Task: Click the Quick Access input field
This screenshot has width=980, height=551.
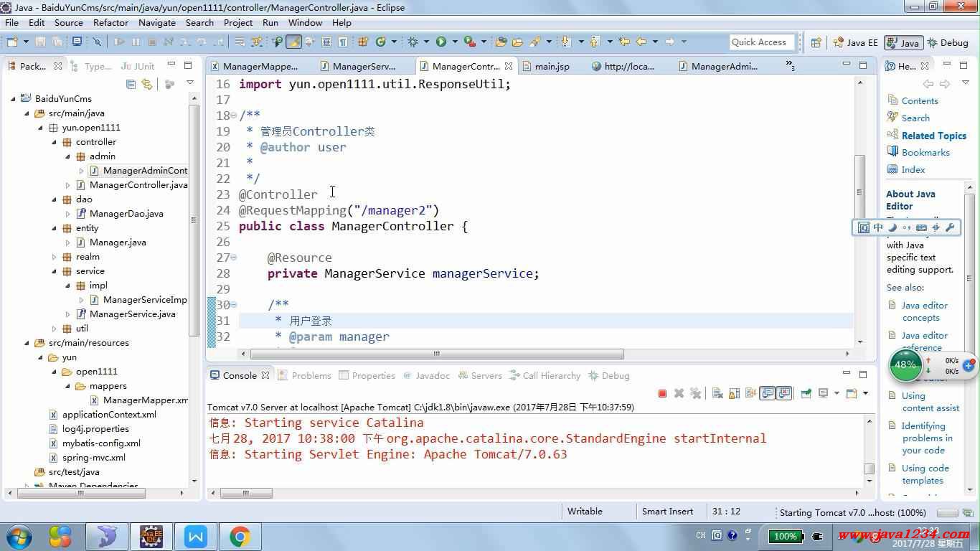Action: [x=763, y=42]
